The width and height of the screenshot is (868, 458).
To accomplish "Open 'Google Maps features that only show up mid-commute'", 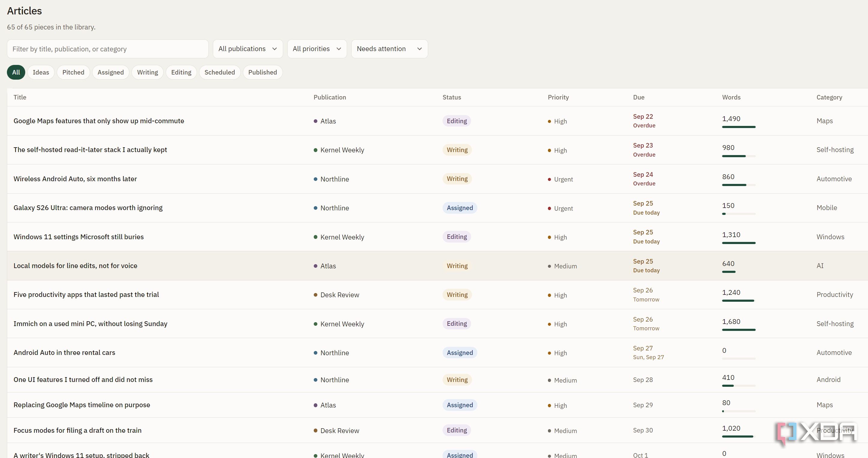I will click(99, 121).
